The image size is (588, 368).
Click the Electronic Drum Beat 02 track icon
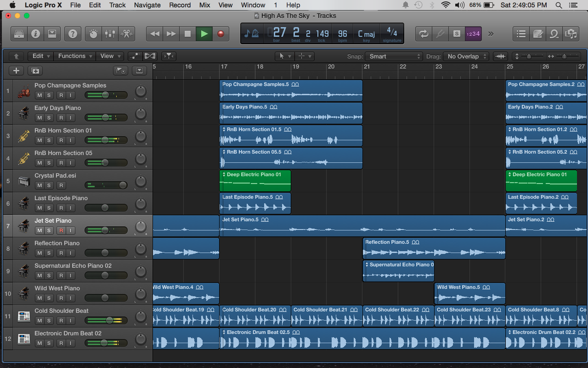pyautogui.click(x=24, y=339)
